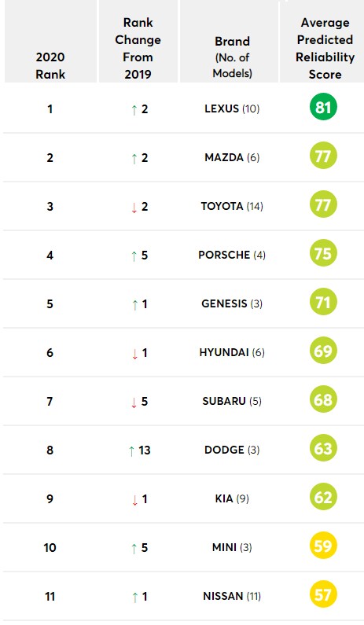Image resolution: width=364 pixels, height=625 pixels.
Task: Click the 69 score swatch for Hyundai
Action: coord(323,351)
